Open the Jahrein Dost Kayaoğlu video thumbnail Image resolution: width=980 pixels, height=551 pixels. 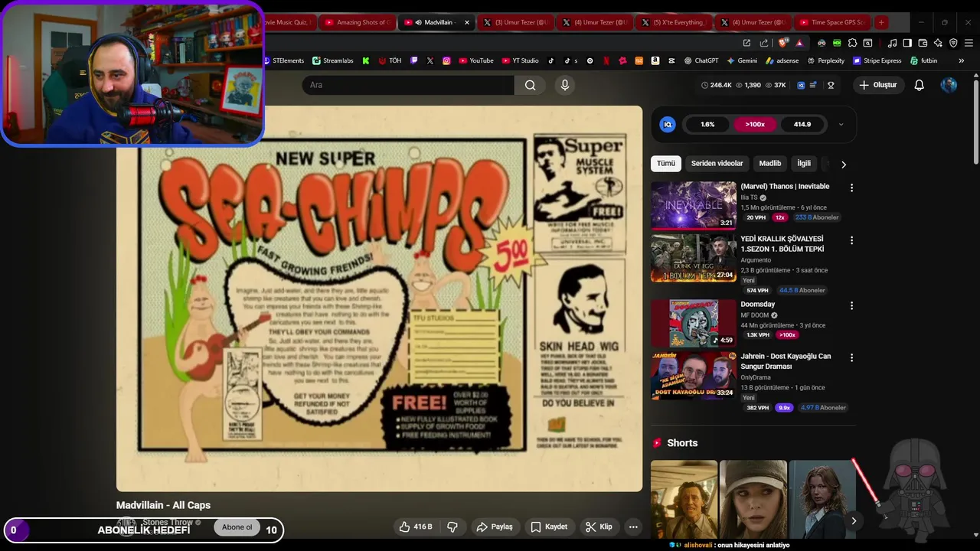click(694, 376)
